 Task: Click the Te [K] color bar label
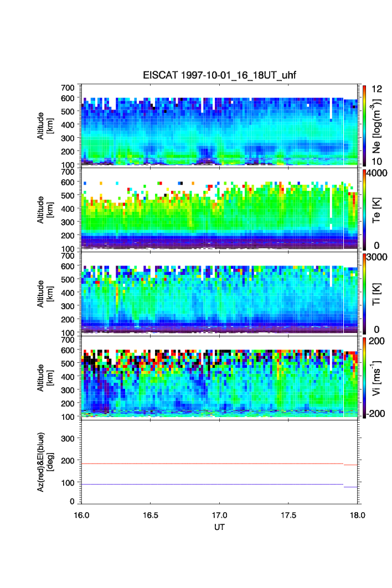coord(376,210)
